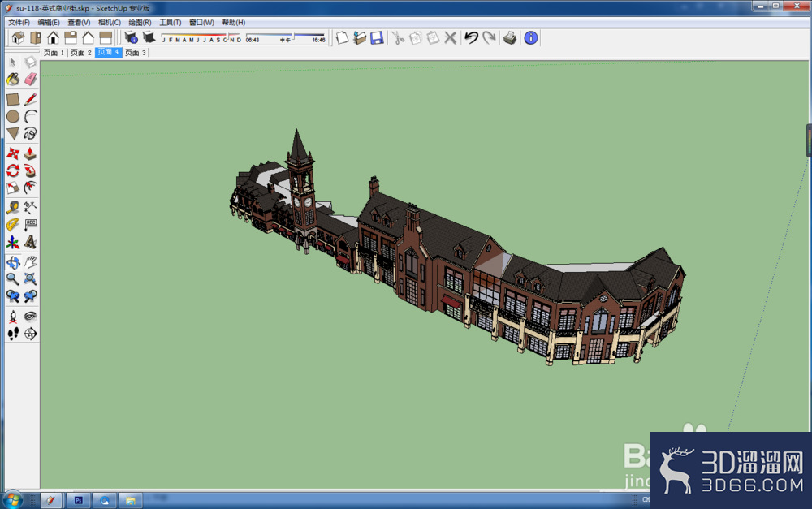Select the Circle drawing tool
Viewport: 812px width, 509px height.
13,117
